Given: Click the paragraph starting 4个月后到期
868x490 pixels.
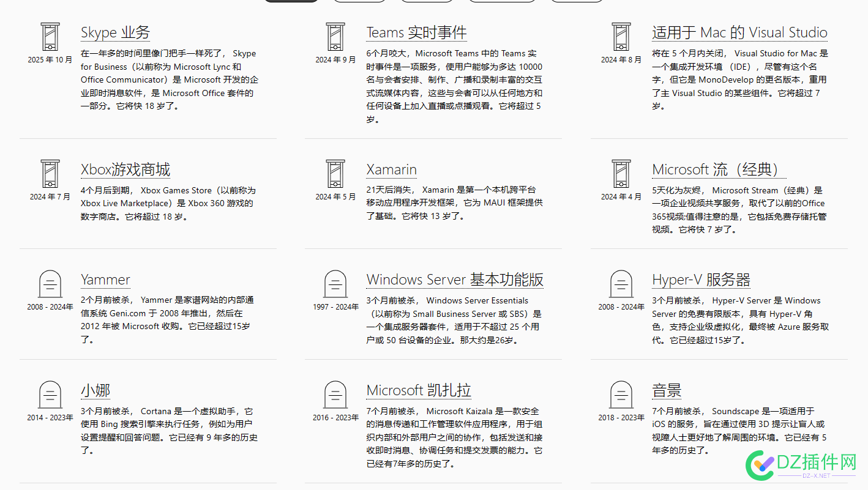Looking at the screenshot, I should coord(168,204).
